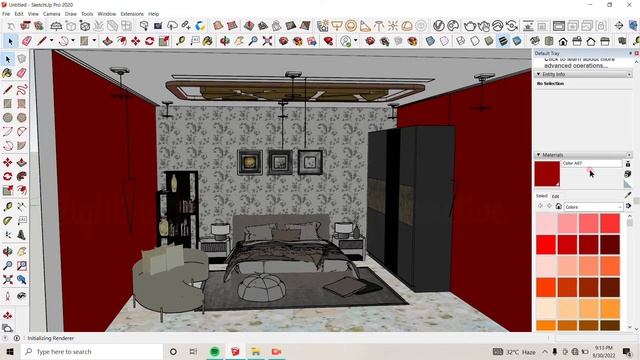Select the Rotate tool in the top toolbar
This screenshot has height=360, width=640.
[x=149, y=41]
